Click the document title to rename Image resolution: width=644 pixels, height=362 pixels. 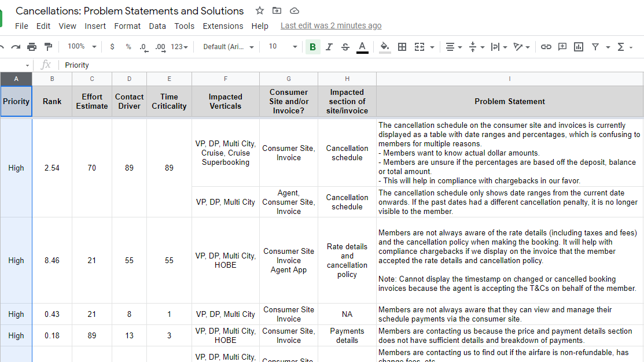[x=130, y=10]
